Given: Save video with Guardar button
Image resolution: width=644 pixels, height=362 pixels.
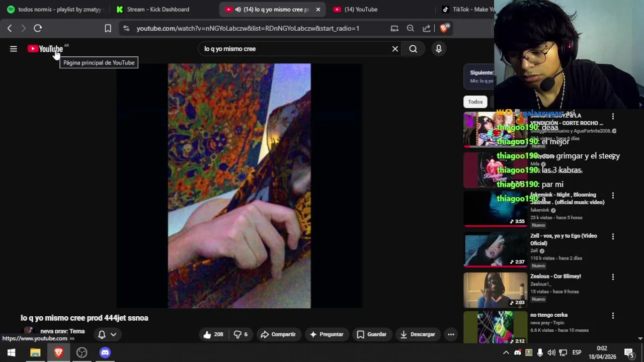Looking at the screenshot, I should click(x=371, y=334).
